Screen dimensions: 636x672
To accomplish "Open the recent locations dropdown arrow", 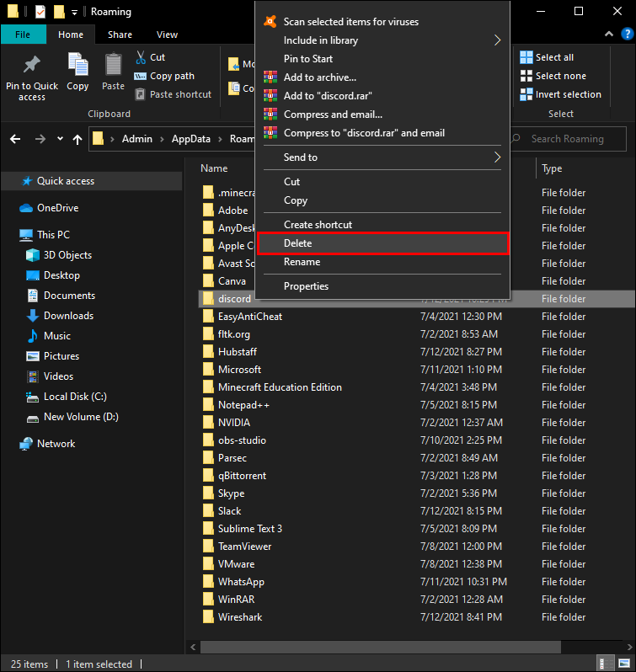I will (x=60, y=138).
